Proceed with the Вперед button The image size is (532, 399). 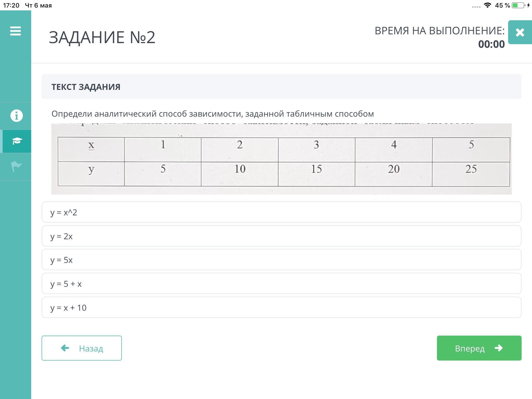[479, 348]
